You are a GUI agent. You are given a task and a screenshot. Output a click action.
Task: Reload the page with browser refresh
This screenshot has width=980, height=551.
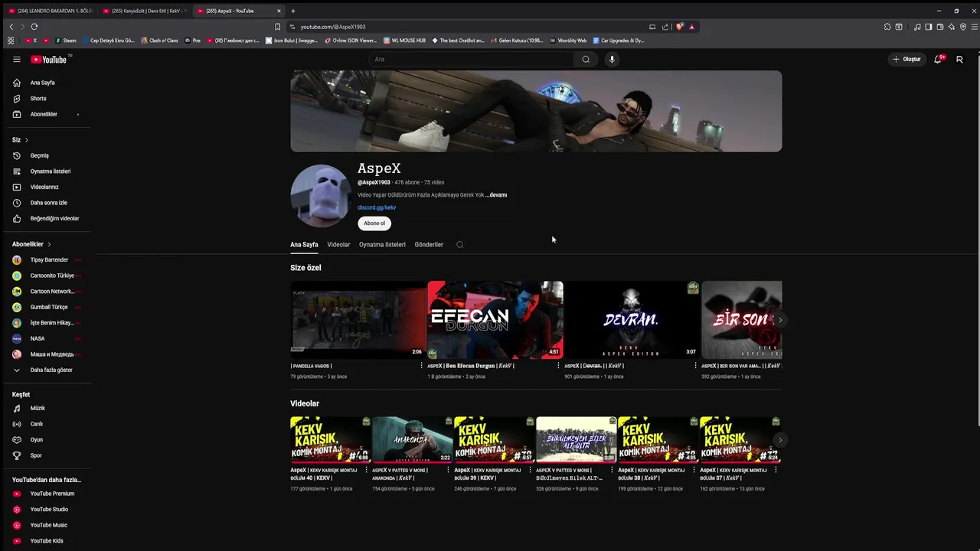(x=34, y=27)
